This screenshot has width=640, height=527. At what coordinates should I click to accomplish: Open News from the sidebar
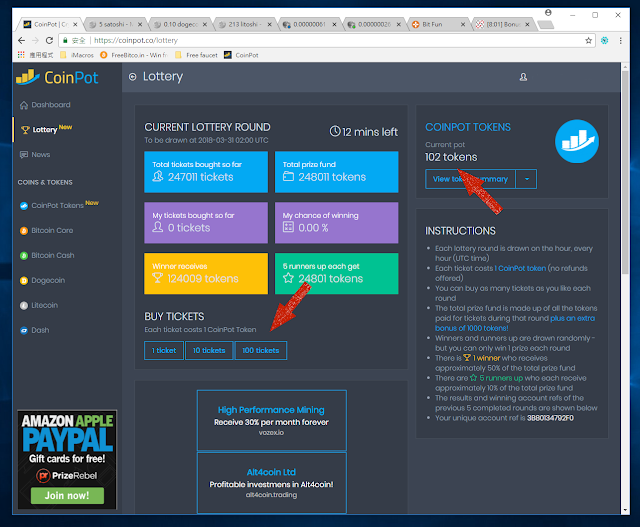40,154
